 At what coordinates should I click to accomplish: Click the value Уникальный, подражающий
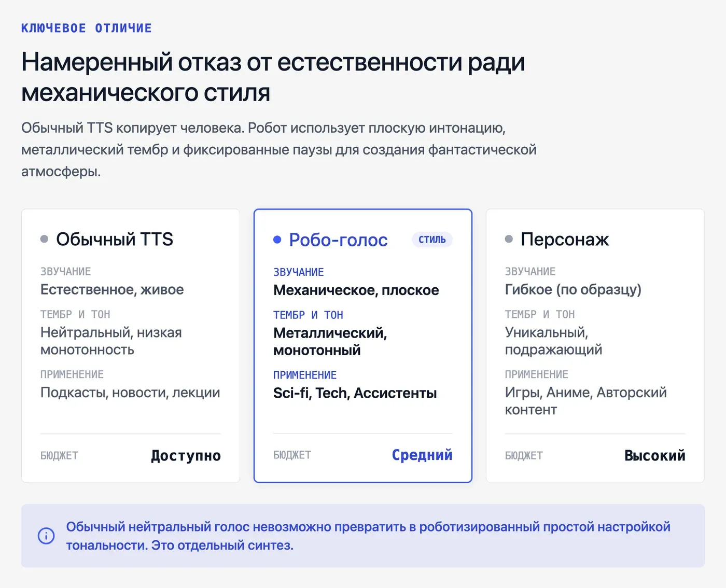[x=554, y=341]
